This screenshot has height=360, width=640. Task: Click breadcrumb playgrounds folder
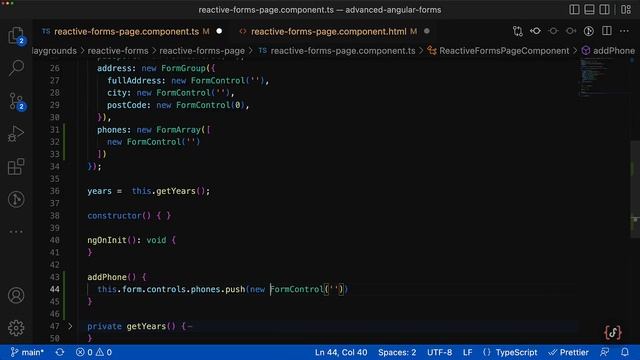54,51
